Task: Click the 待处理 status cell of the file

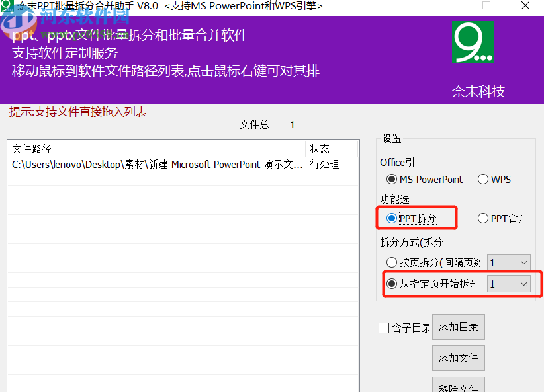Action: point(322,164)
